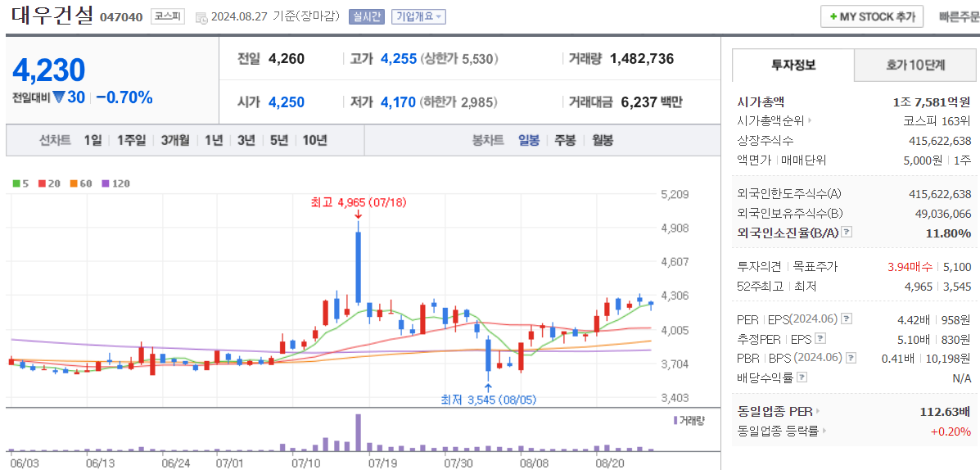This screenshot has width=980, height=470.
Task: Click the help icon beside 추정PER EPS
Action: pos(820,339)
